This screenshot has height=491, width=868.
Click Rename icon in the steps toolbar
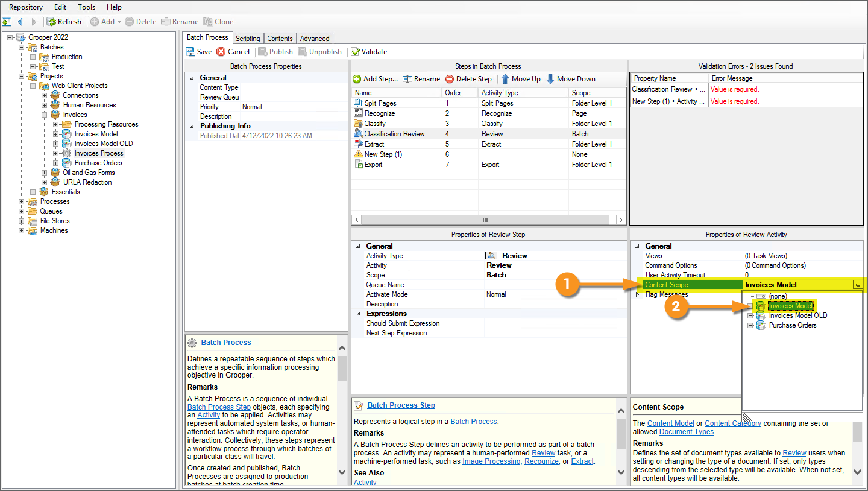click(x=407, y=79)
